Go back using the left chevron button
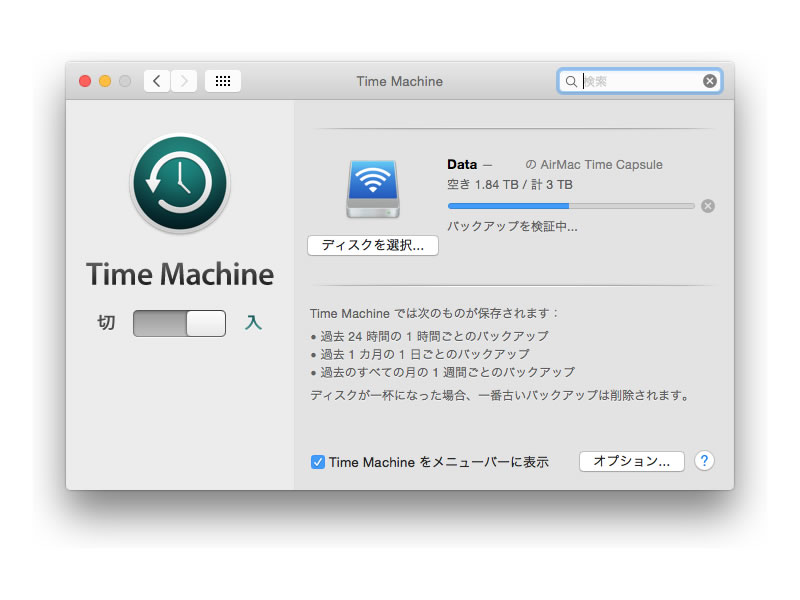The image size is (800, 600). (x=157, y=81)
